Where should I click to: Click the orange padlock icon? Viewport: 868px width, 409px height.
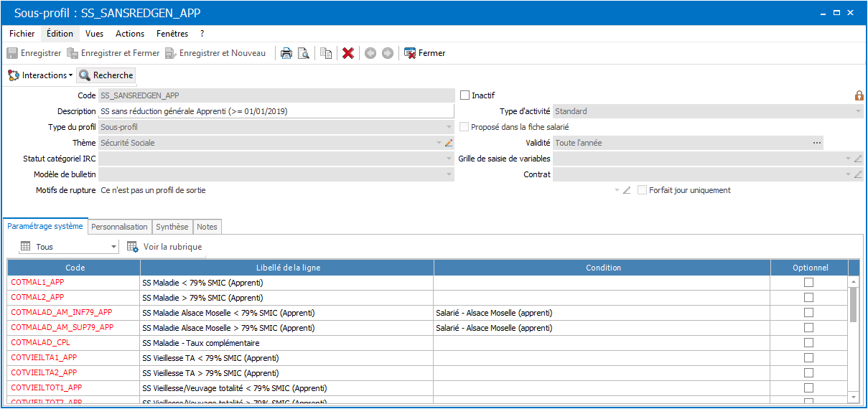click(x=859, y=95)
